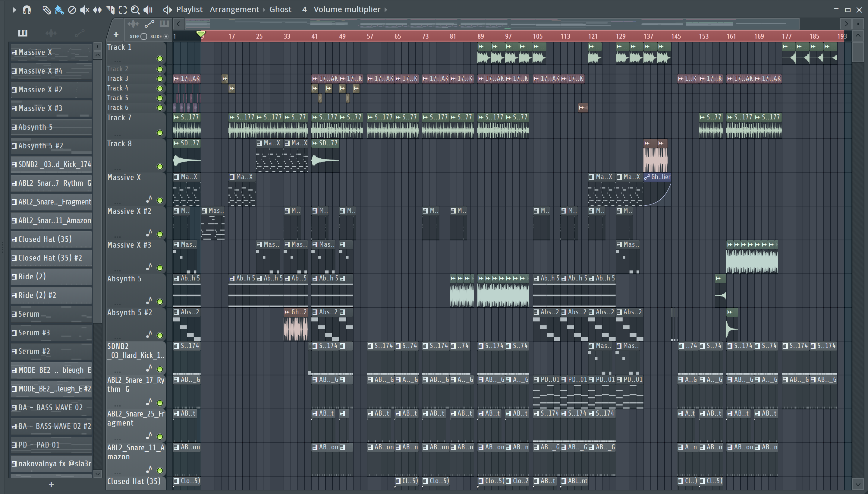The width and height of the screenshot is (868, 494).
Task: Show audio clips waveform icon in picker panel
Action: [51, 33]
